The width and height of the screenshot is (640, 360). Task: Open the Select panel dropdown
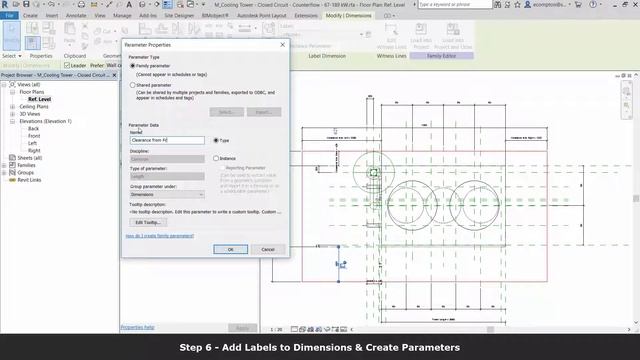tap(12, 56)
